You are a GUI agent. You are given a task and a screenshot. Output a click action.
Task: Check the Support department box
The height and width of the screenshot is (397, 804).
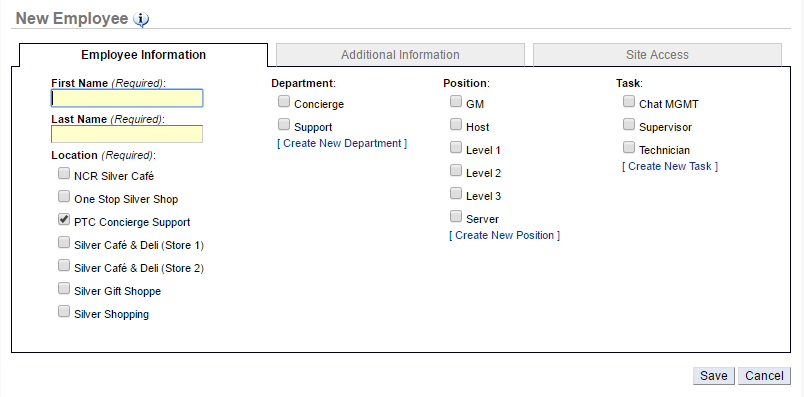[x=284, y=124]
